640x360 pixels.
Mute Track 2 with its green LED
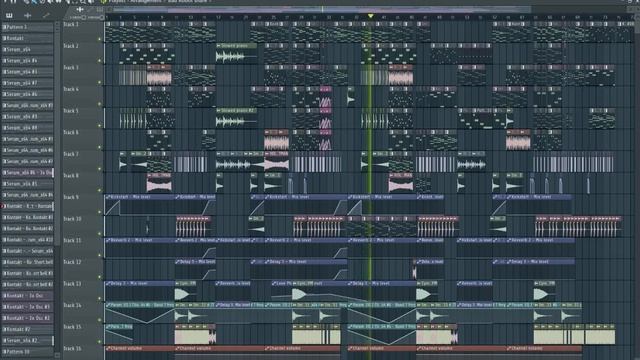click(x=99, y=61)
